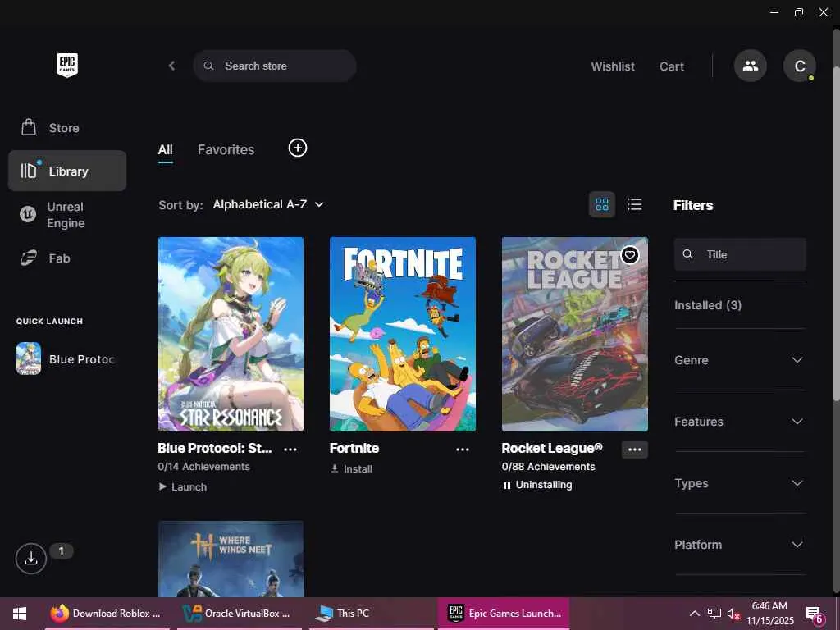Image resolution: width=840 pixels, height=630 pixels.
Task: Expand the Features filter
Action: tap(740, 422)
